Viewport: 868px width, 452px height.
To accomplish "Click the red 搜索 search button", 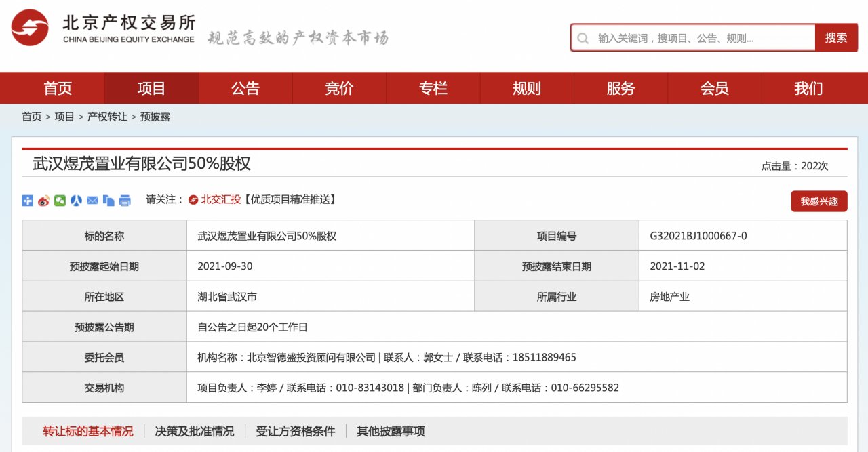I will click(x=836, y=38).
